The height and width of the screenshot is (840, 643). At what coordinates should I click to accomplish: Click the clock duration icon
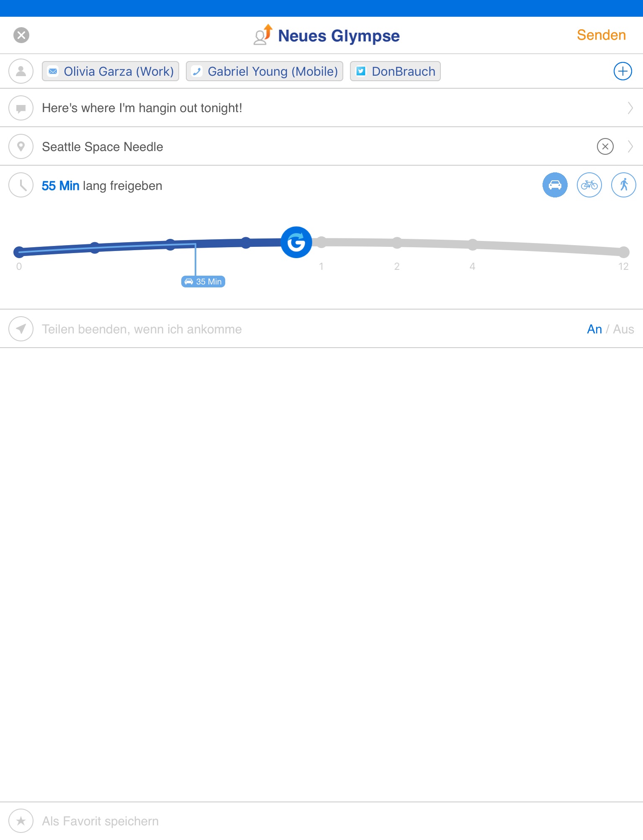21,185
